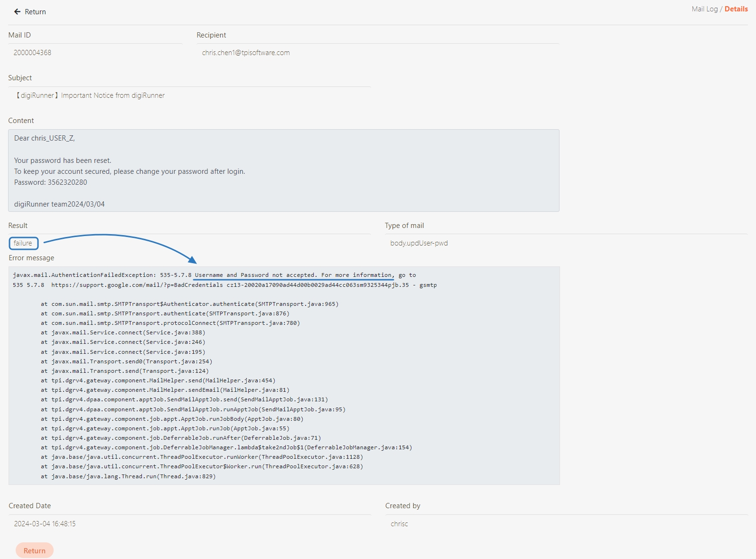Click the Password line in the mail content
The height and width of the screenshot is (559, 756).
51,182
